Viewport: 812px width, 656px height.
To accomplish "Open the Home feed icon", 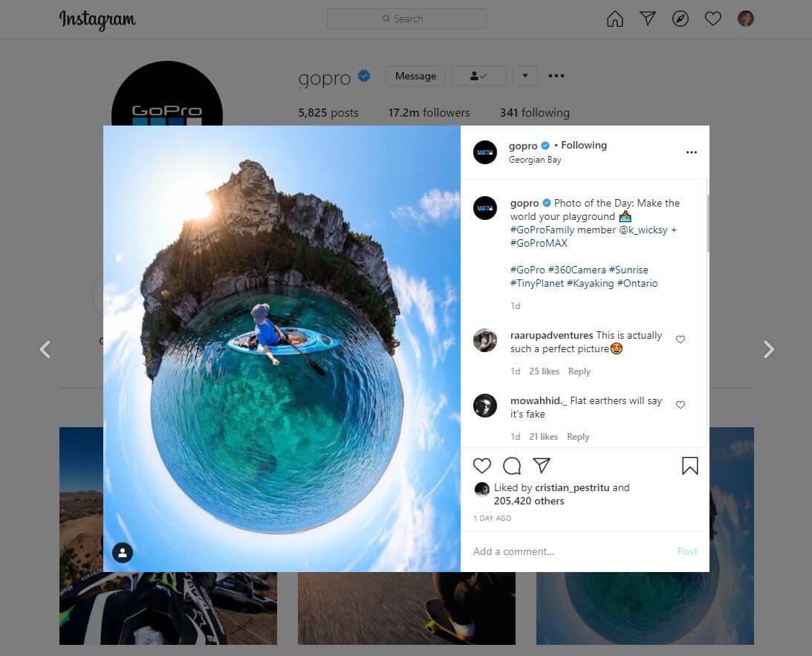I will point(614,19).
